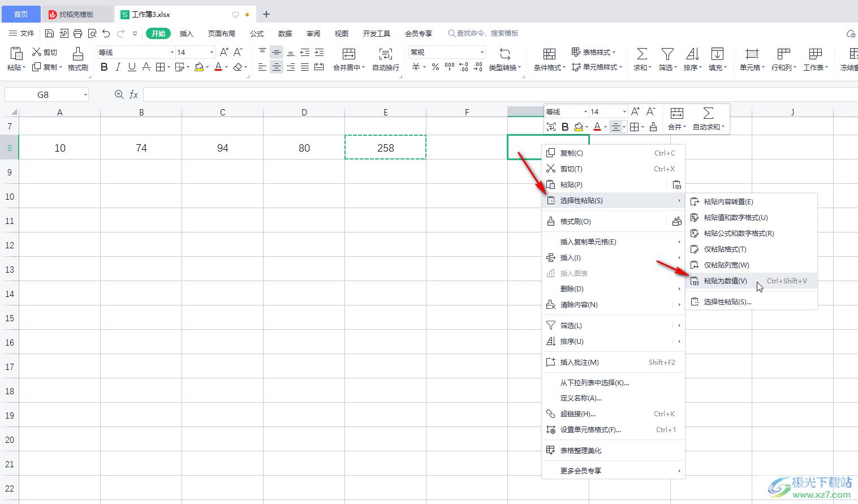Image resolution: width=858 pixels, height=504 pixels.
Task: Click the command search box
Action: tap(484, 33)
